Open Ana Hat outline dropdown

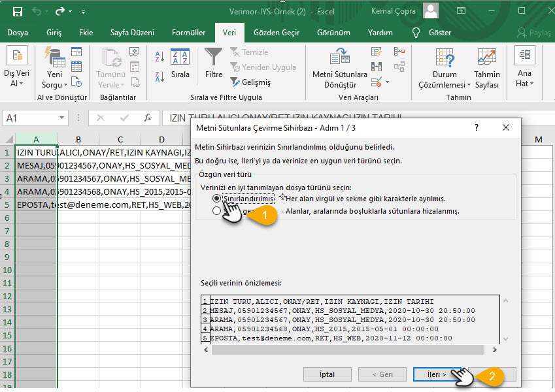[524, 67]
